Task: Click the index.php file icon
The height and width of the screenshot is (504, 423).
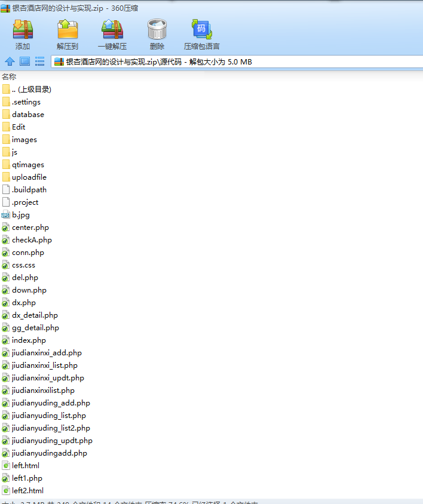Action: coord(5,340)
